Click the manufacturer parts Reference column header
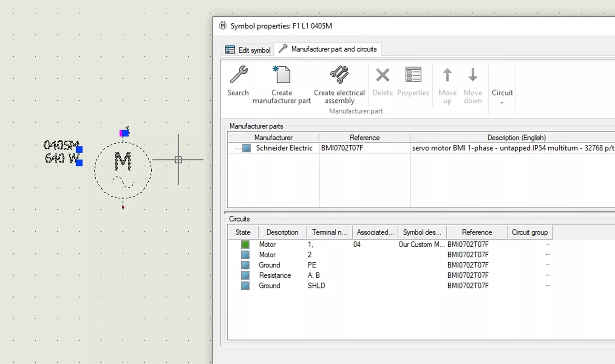Viewport: 615px width, 364px height. pyautogui.click(x=365, y=138)
